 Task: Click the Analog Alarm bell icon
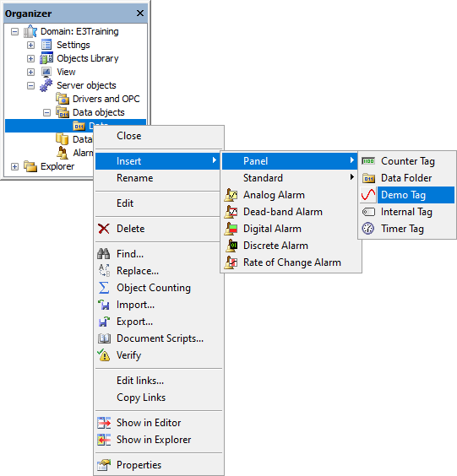(x=231, y=195)
